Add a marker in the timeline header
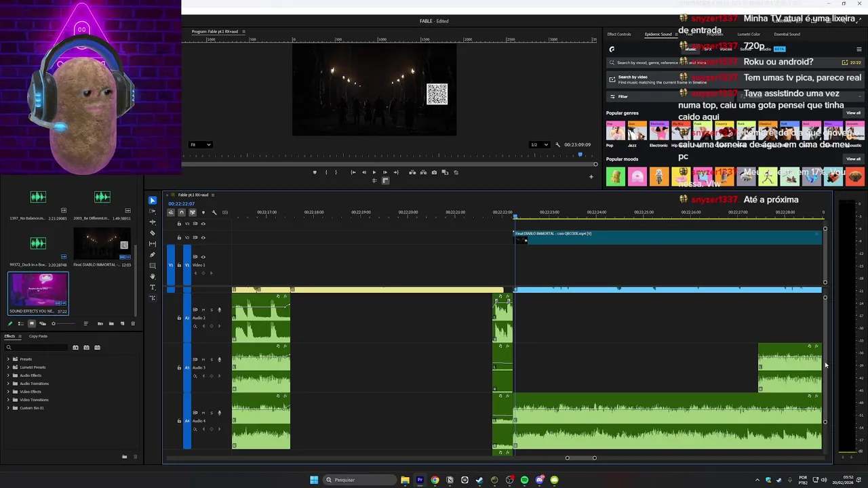The height and width of the screenshot is (488, 868). [203, 212]
